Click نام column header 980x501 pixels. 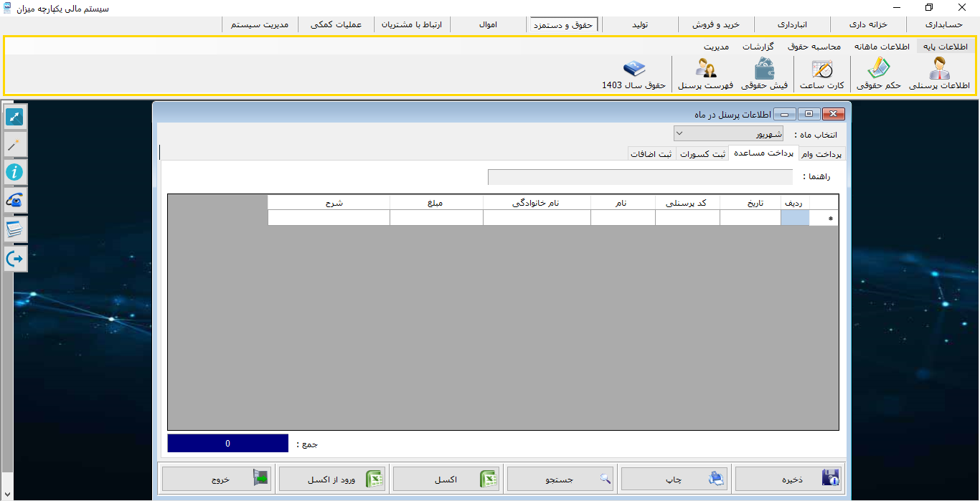(x=623, y=202)
